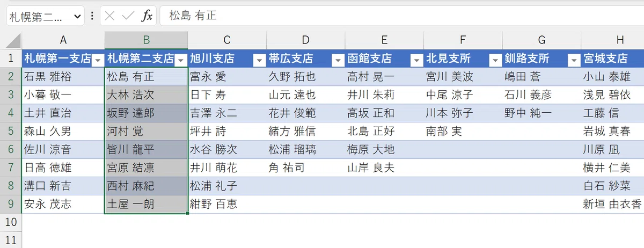The image size is (644, 248).
Task: Select row 11 header
Action: coord(11,240)
